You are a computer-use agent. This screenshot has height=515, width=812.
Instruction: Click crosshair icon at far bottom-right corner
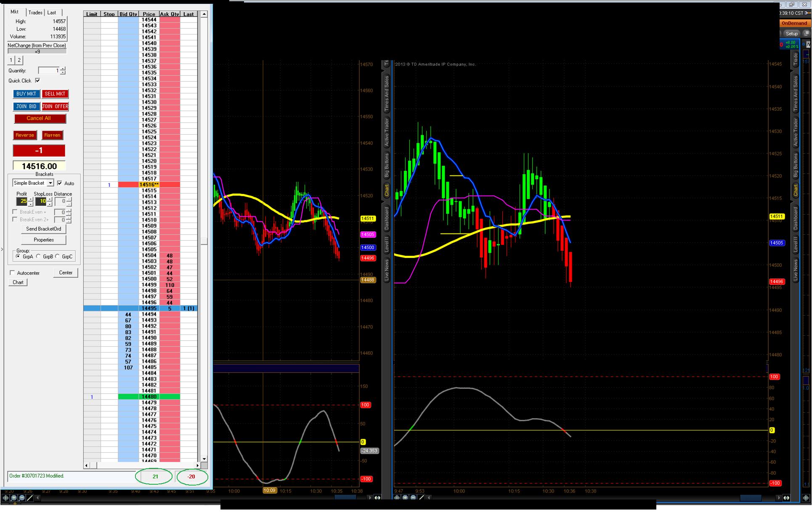806,498
